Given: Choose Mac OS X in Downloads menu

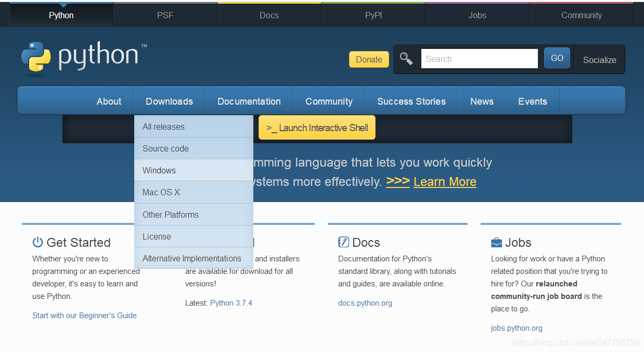Looking at the screenshot, I should click(x=194, y=192).
